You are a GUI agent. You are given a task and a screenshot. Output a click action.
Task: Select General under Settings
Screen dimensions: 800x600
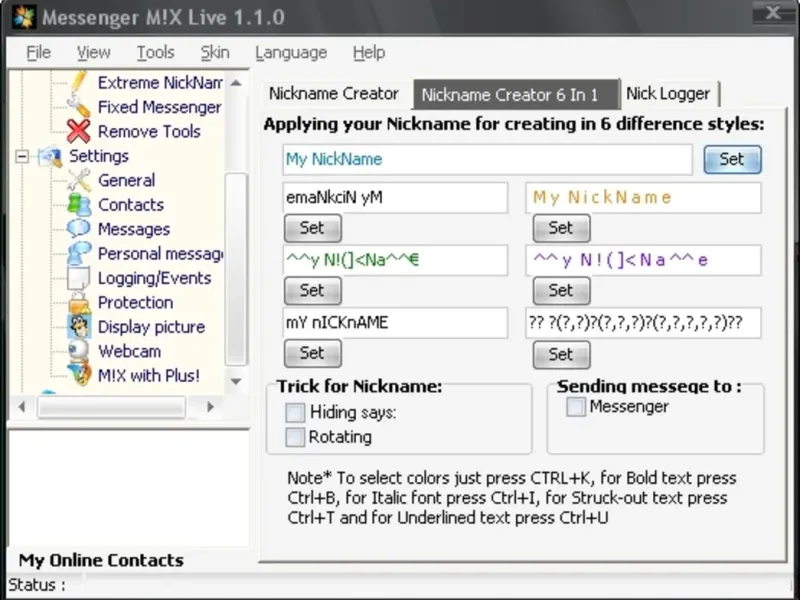pyautogui.click(x=127, y=180)
